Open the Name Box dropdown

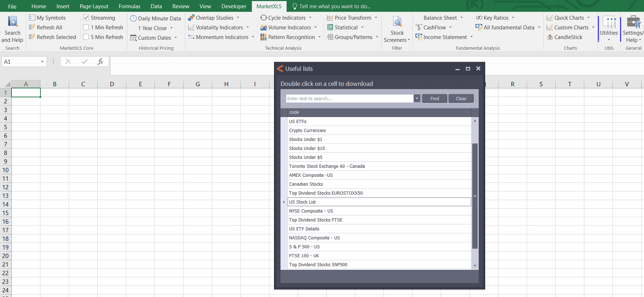click(42, 62)
